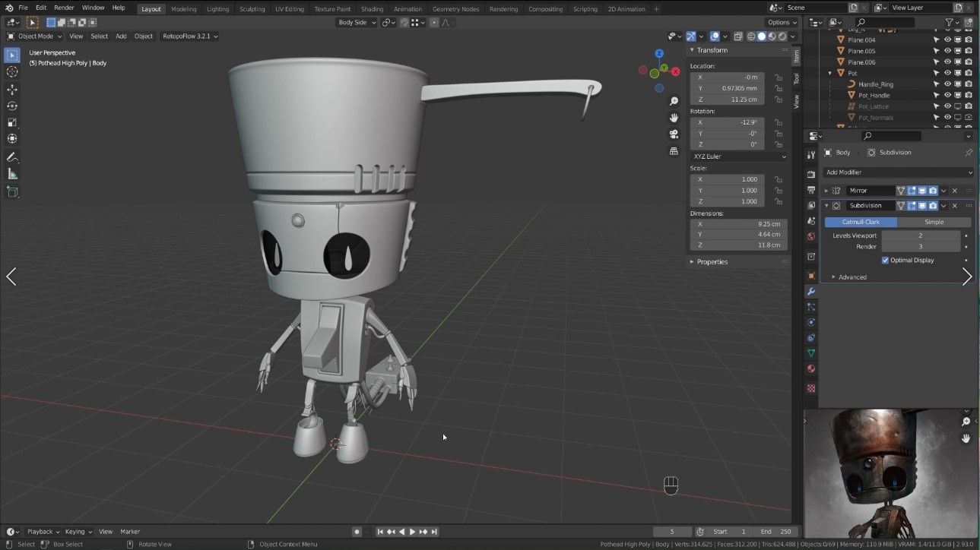
Task: Open the Material Properties tab
Action: tap(810, 368)
